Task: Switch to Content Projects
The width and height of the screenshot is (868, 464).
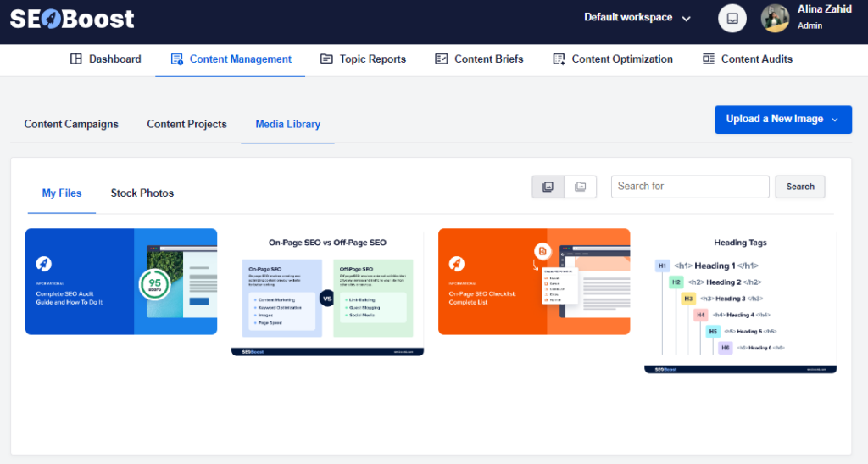Action: click(186, 124)
